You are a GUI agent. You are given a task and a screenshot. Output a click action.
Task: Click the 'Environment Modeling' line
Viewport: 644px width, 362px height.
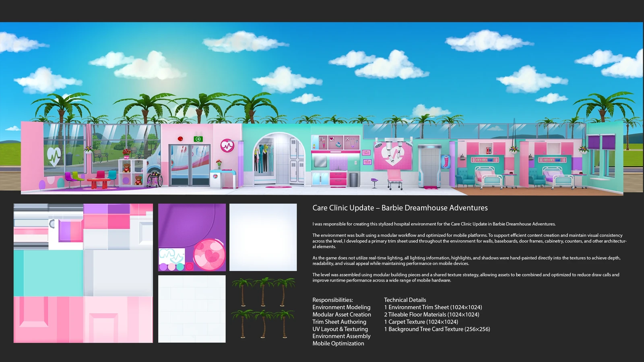pyautogui.click(x=341, y=307)
